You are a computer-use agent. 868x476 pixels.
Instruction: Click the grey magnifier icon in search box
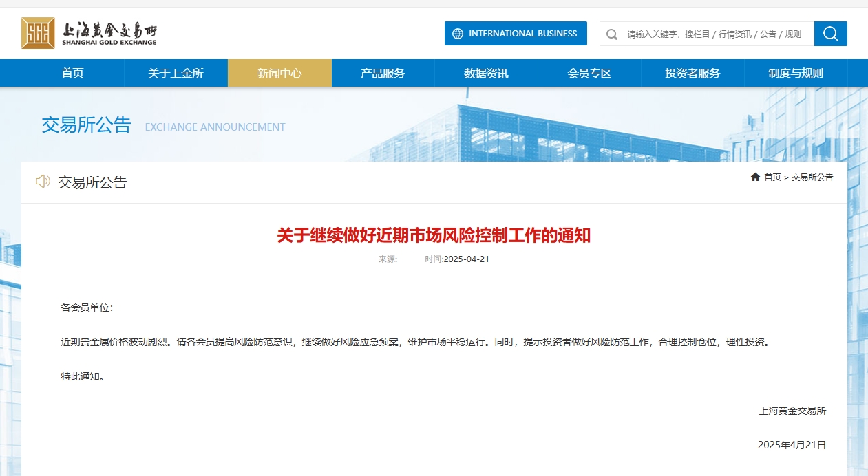click(612, 34)
